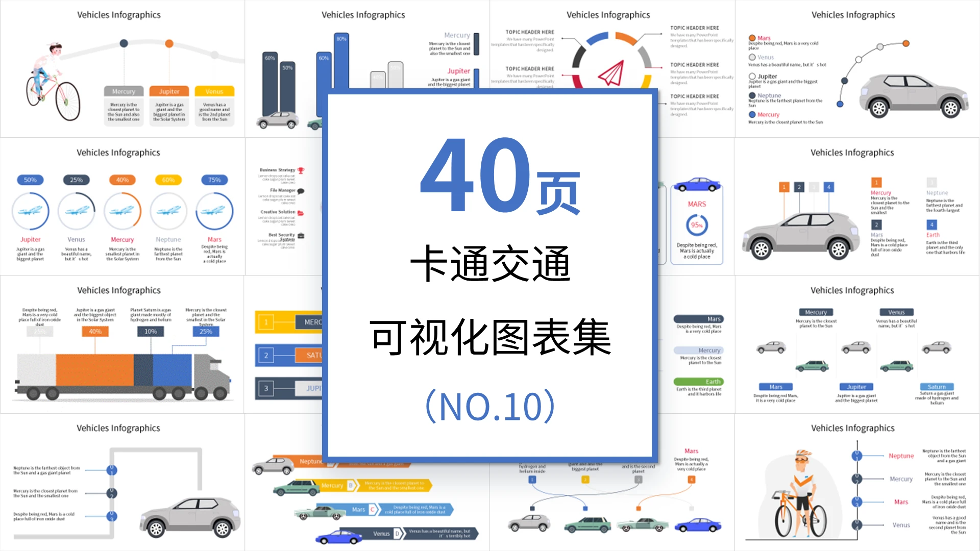Click the grey car next to Neptune arrow
Screen dimensions: 980x551
(273, 465)
